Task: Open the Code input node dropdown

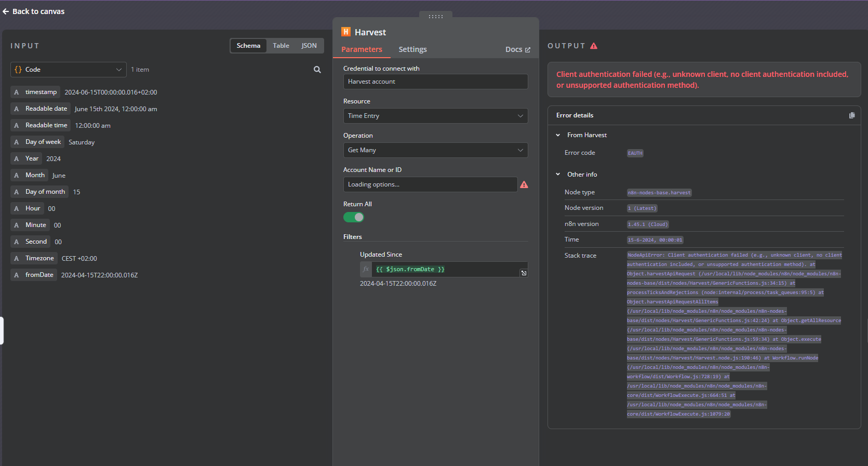Action: (x=69, y=70)
